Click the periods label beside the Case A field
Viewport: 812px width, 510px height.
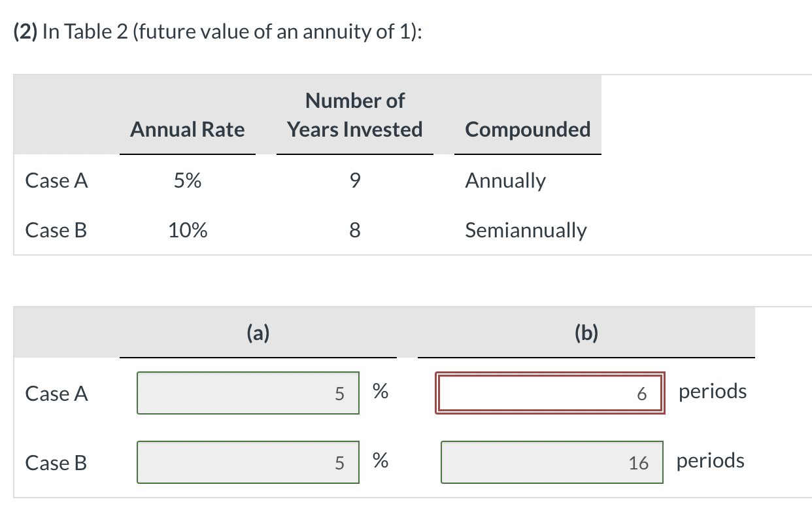tap(713, 391)
